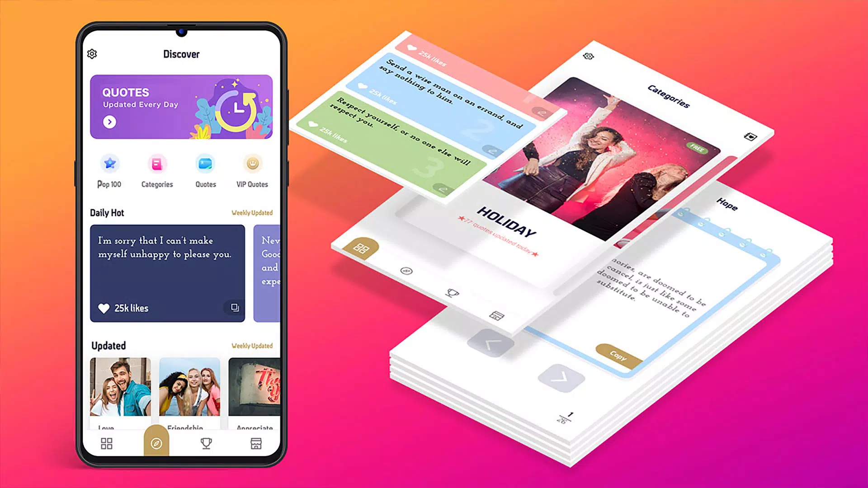The width and height of the screenshot is (868, 488).
Task: Select the Categories tab in navigation
Action: click(x=157, y=169)
